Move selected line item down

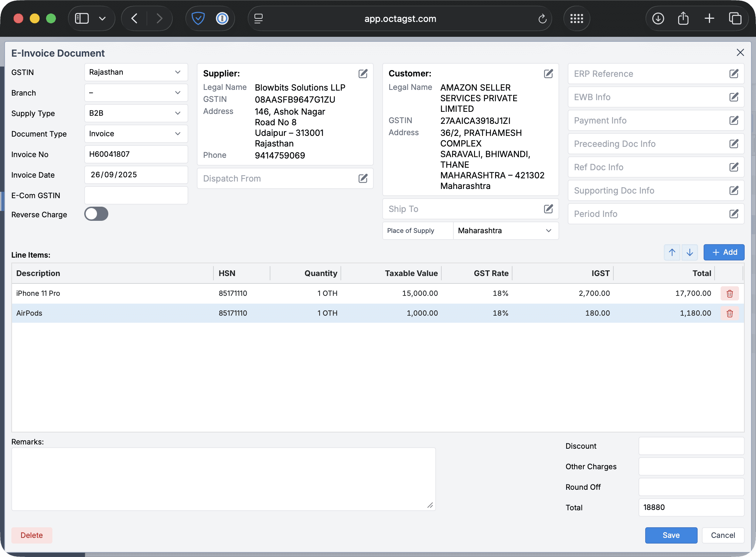[x=689, y=252]
